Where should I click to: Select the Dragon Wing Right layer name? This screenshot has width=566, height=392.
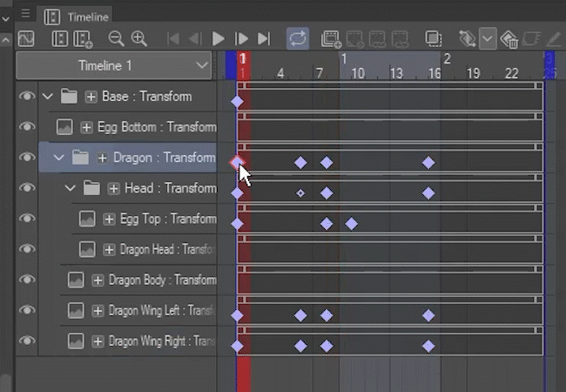click(162, 341)
